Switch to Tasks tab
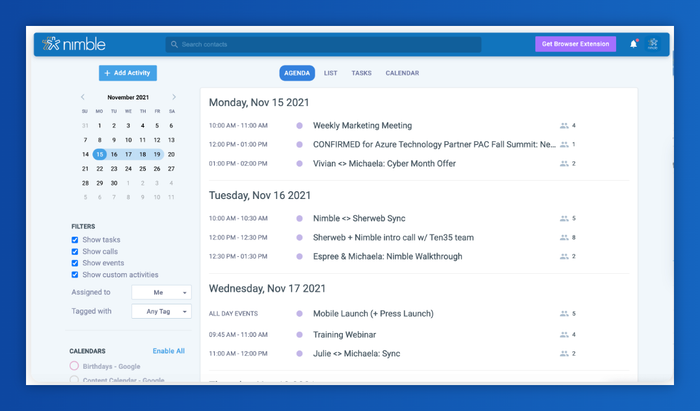Viewport: 700px width, 411px height. pyautogui.click(x=361, y=73)
